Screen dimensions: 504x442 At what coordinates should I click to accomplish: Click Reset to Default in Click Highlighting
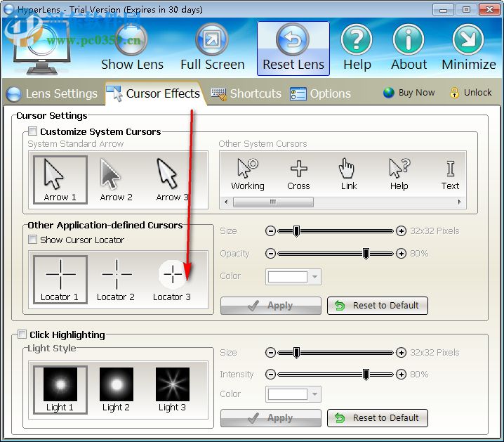click(378, 418)
